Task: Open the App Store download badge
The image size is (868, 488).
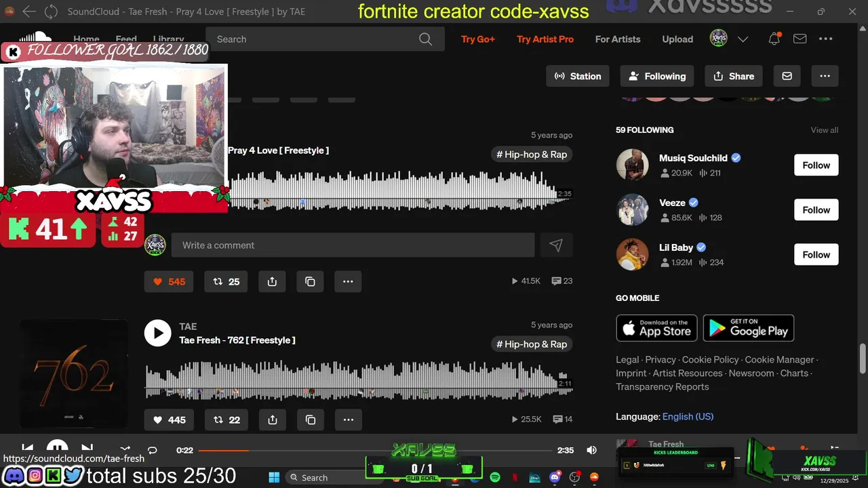Action: tap(656, 328)
